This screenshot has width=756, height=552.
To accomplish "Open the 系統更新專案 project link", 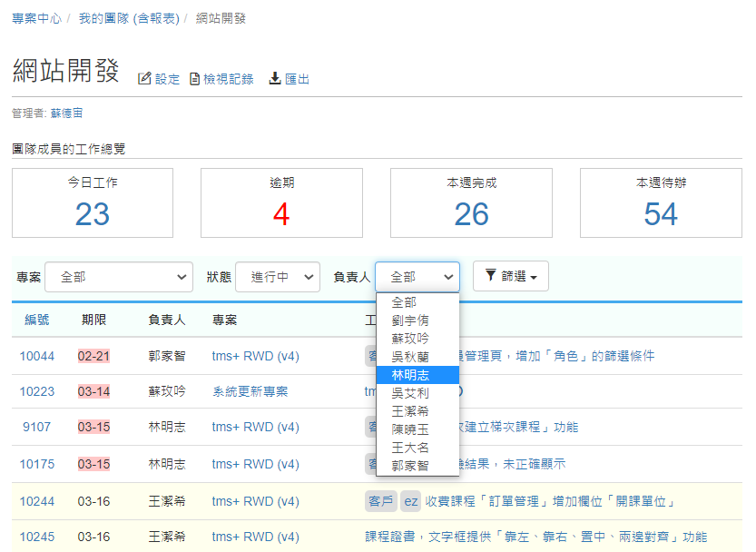I will [x=250, y=391].
